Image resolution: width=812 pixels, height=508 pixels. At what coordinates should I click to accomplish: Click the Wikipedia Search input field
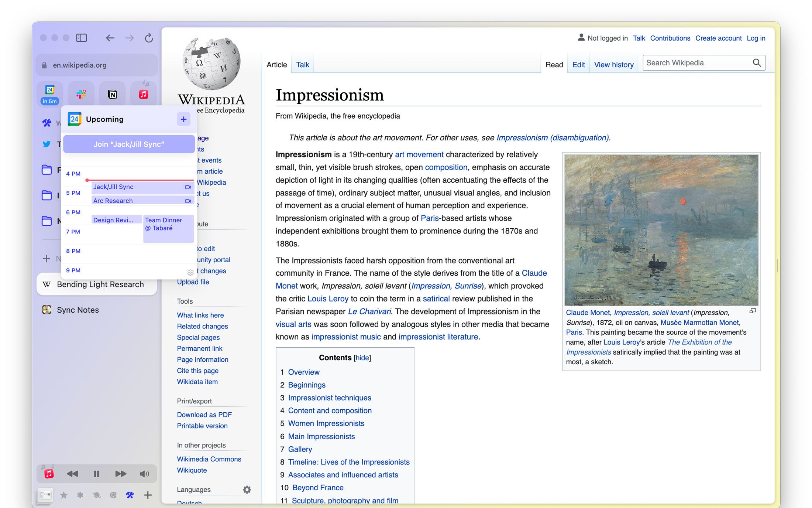[698, 62]
